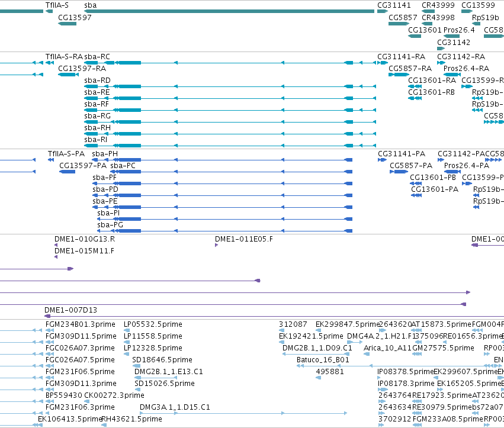Image resolution: width=504 pixels, height=428 pixels.
Task: Click EST DMG2B.1_1.D09.C1
Action: [x=317, y=348]
